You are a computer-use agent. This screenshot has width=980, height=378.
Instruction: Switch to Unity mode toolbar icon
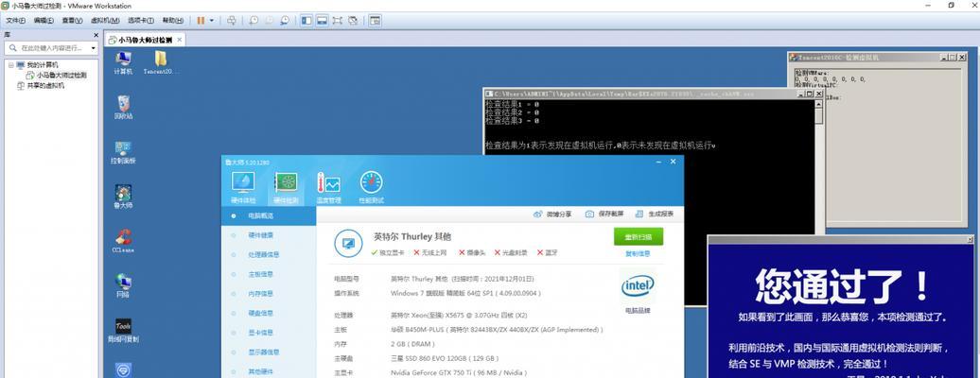click(353, 21)
